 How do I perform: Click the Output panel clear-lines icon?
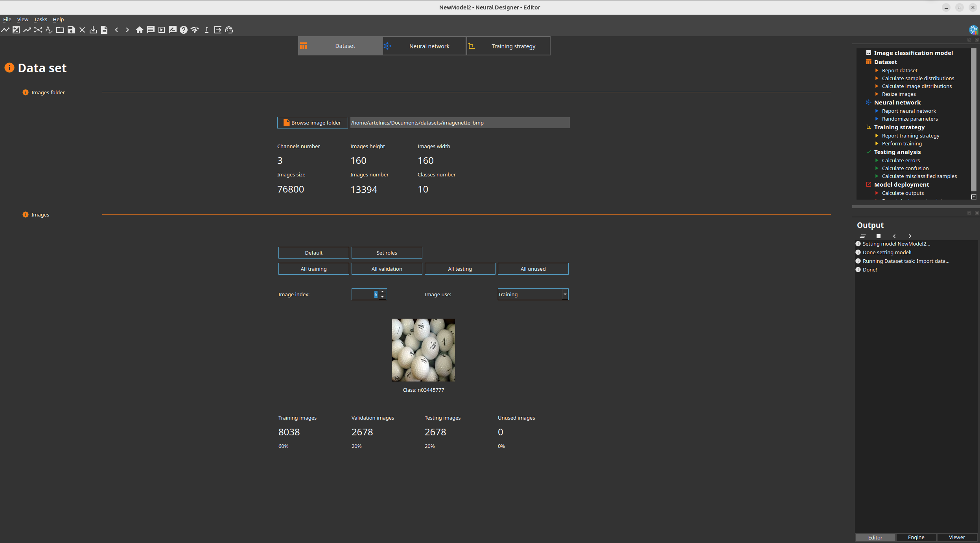[863, 236]
